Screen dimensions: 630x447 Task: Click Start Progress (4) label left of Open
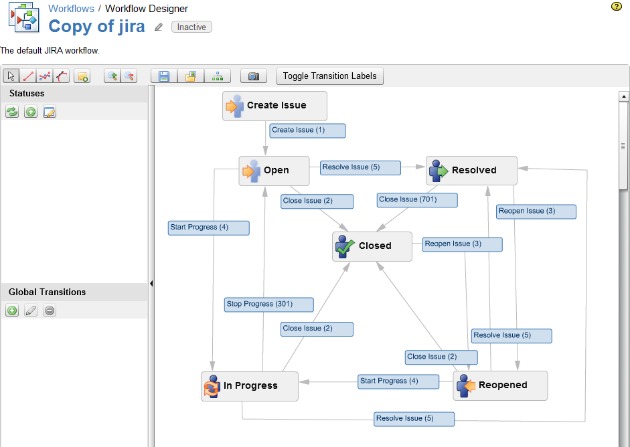coord(209,228)
